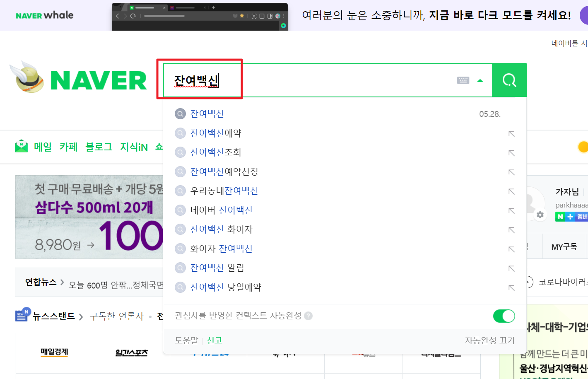The width and height of the screenshot is (588, 379).
Task: Select the 잔여백신예약신청 suggestion
Action: tap(224, 171)
